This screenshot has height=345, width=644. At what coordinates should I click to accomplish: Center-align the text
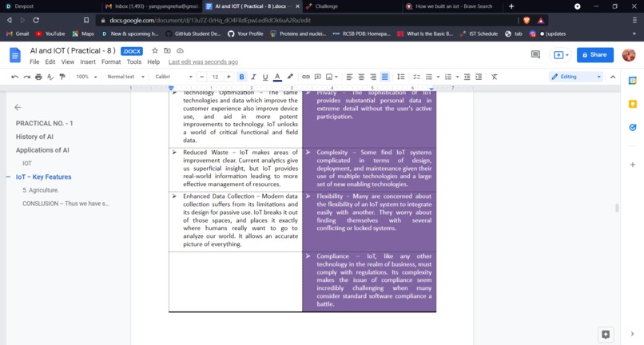tap(361, 77)
